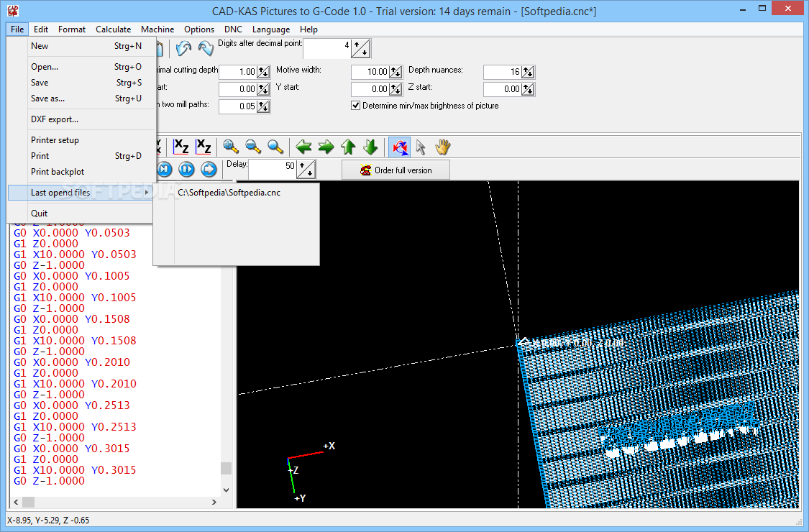Click Order full version button
This screenshot has height=532, width=809.
[395, 169]
